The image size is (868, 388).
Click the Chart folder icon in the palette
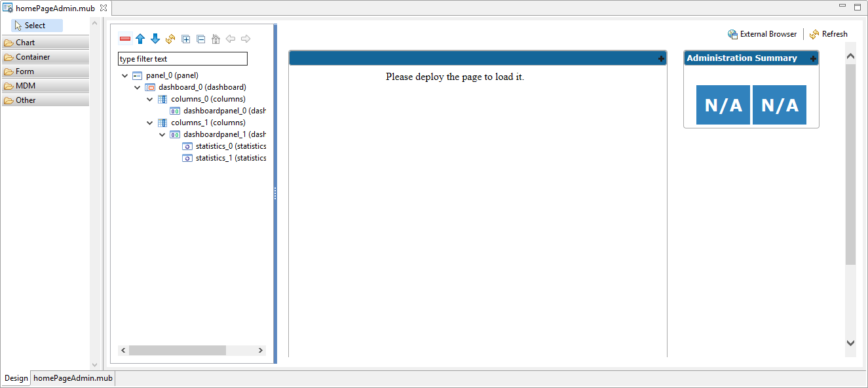(x=9, y=43)
